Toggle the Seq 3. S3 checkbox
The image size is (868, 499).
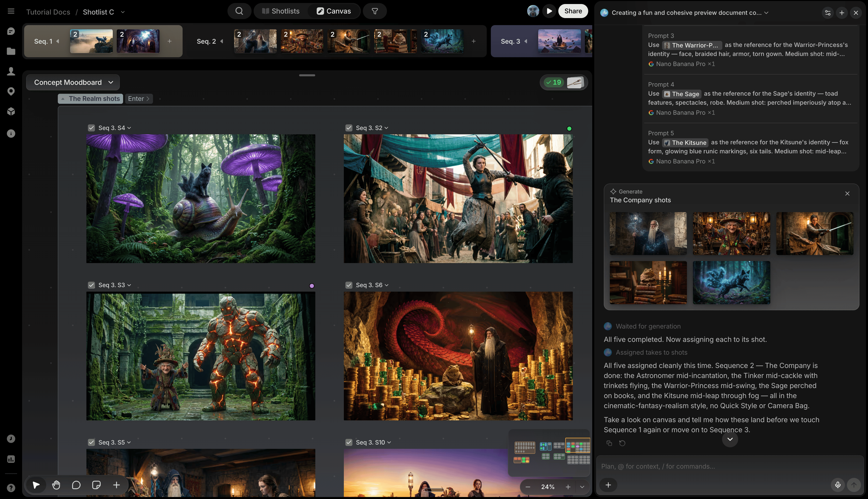pos(91,285)
